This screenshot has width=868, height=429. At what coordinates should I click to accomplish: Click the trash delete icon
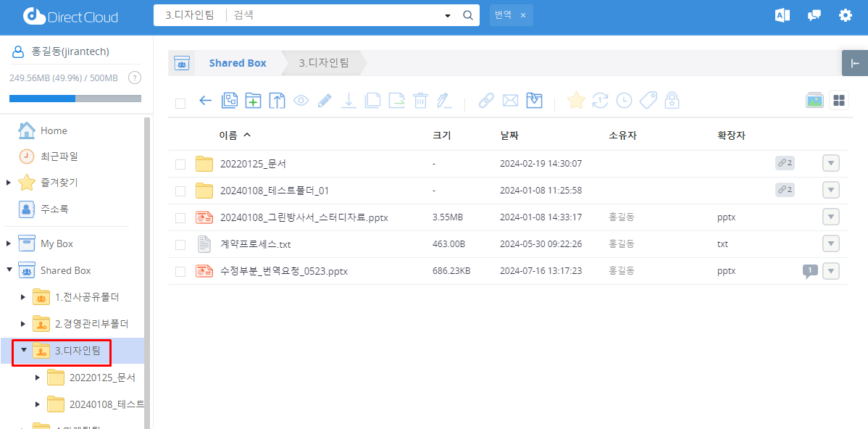[420, 101]
